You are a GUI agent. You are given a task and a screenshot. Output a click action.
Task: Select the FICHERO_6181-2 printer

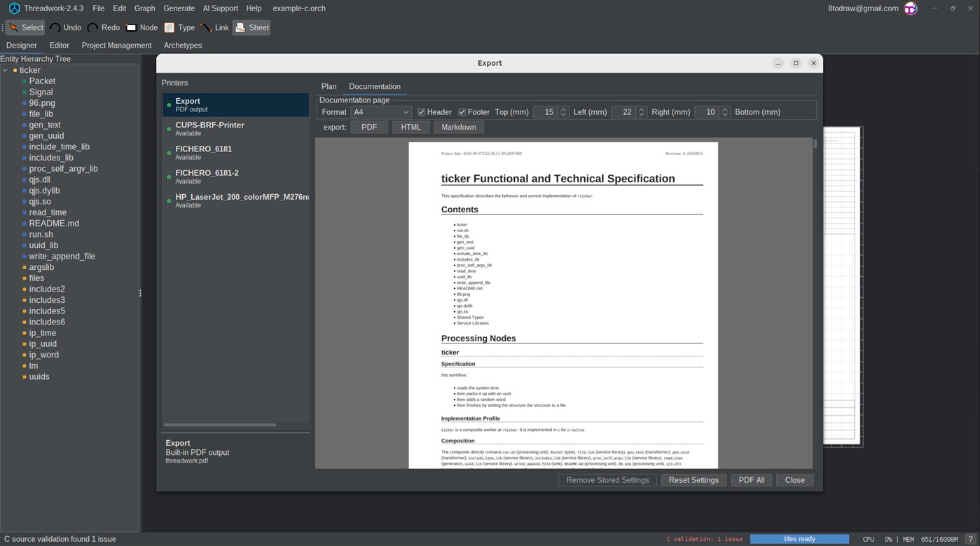235,177
